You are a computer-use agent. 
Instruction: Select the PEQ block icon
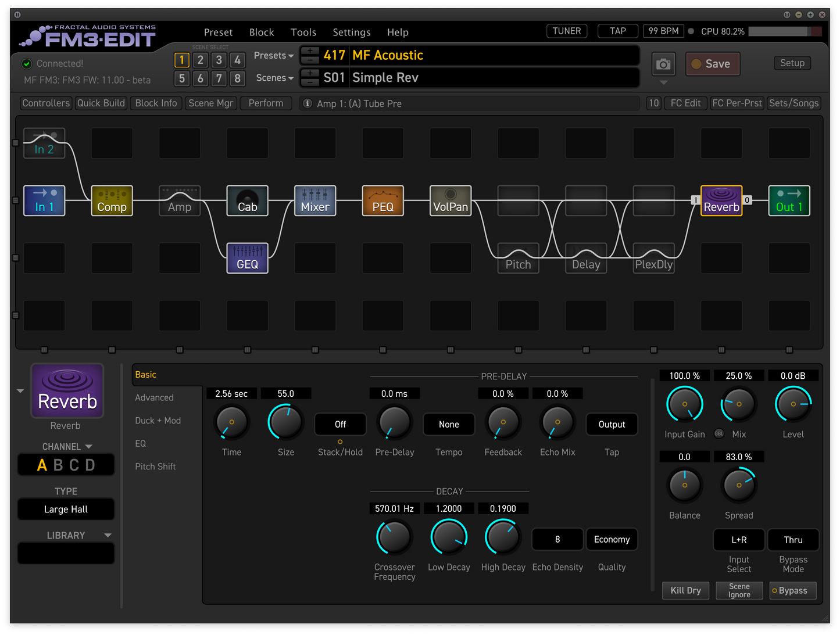[x=383, y=200]
